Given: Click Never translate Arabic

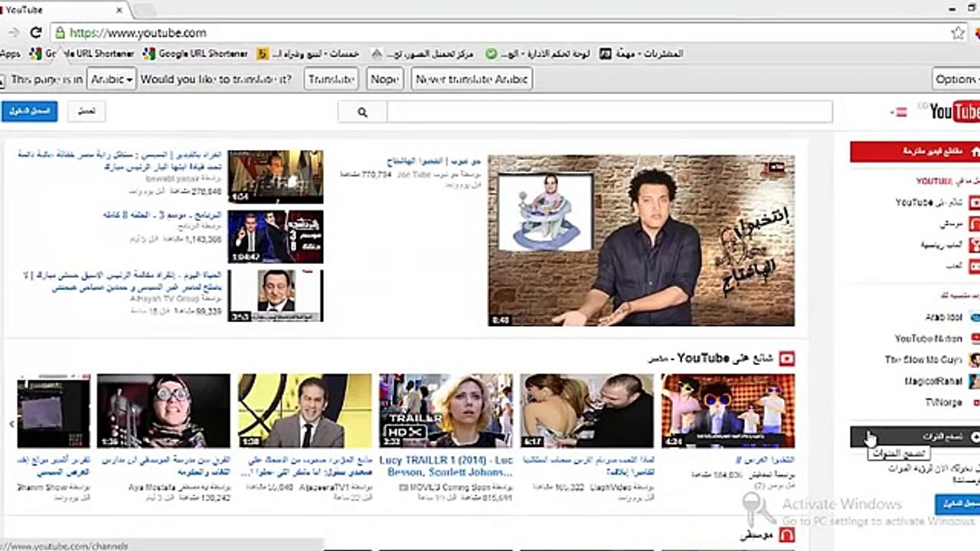Looking at the screenshot, I should [472, 80].
